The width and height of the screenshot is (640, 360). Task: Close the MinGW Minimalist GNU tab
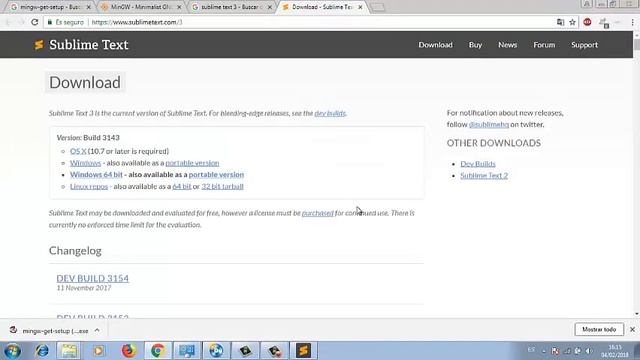179,7
